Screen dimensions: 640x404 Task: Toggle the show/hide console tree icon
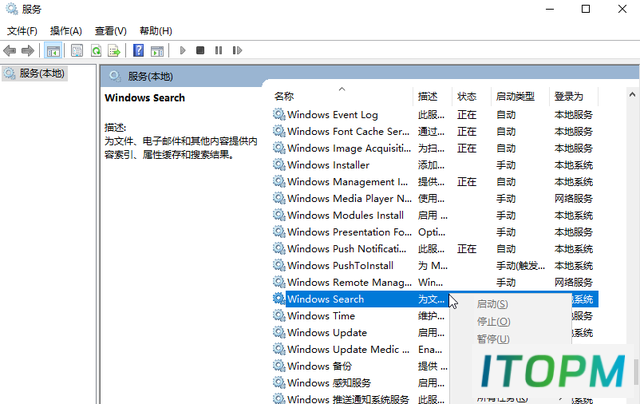pyautogui.click(x=53, y=51)
